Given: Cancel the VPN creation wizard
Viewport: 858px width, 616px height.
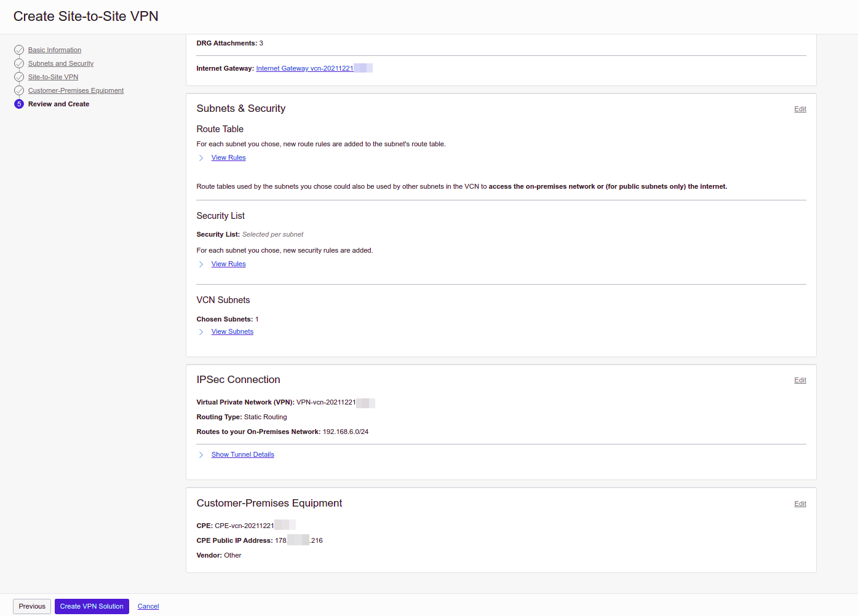Looking at the screenshot, I should pos(148,606).
